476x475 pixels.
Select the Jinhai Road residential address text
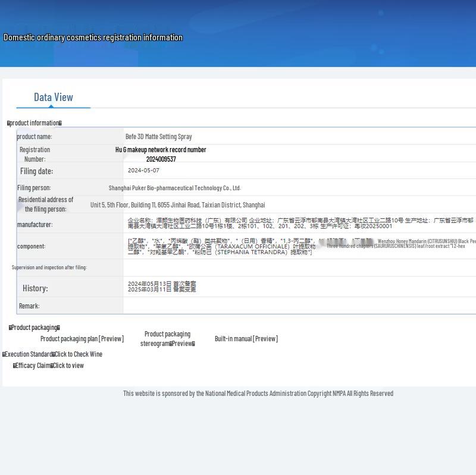pos(177,205)
